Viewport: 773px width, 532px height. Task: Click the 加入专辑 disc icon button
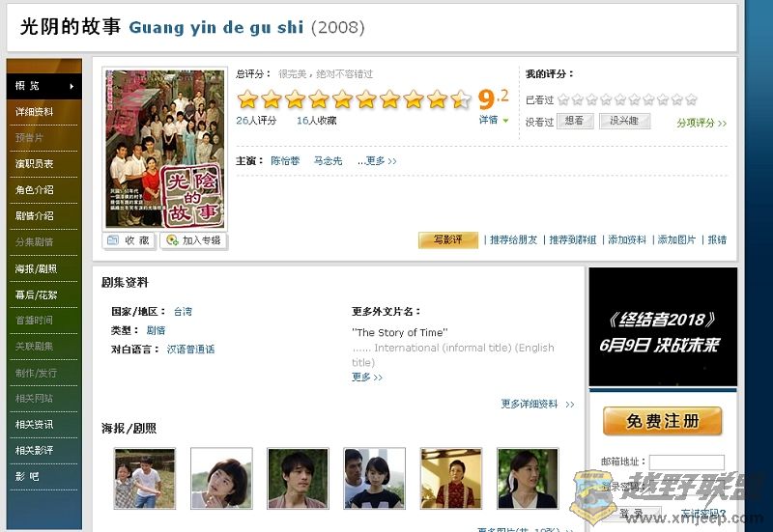[193, 240]
